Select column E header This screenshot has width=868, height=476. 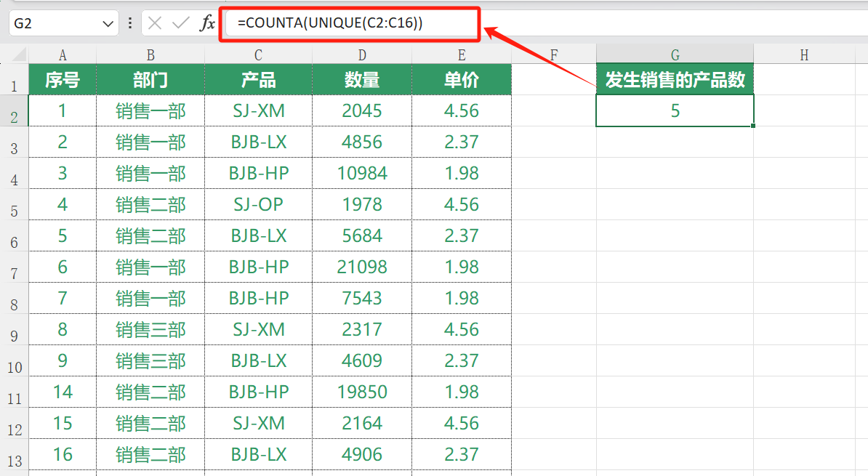462,55
